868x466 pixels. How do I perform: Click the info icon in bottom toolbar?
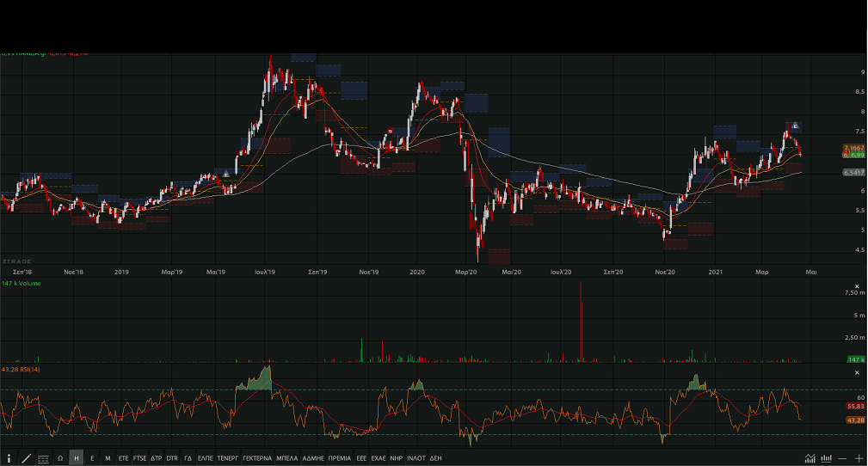[x=9, y=458]
